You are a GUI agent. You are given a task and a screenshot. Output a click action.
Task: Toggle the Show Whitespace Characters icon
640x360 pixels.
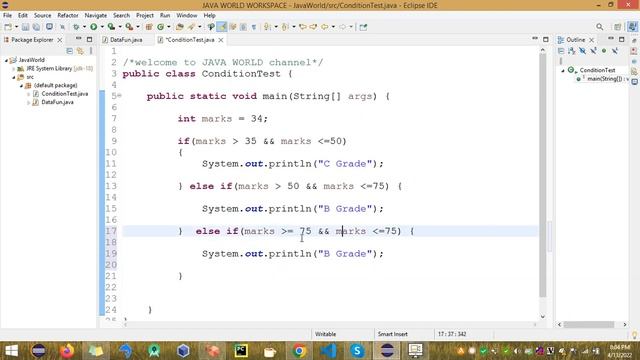pyautogui.click(x=254, y=27)
